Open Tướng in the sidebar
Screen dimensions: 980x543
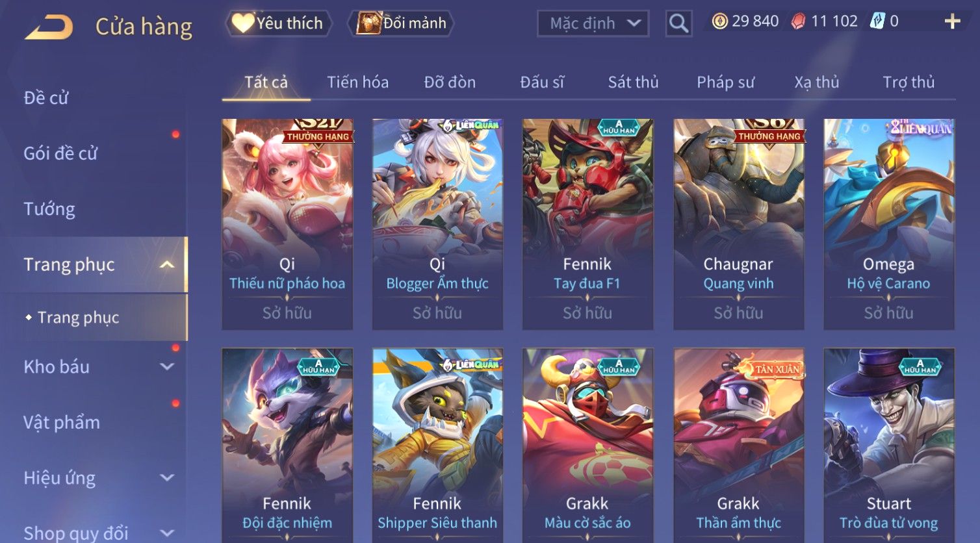coord(49,209)
